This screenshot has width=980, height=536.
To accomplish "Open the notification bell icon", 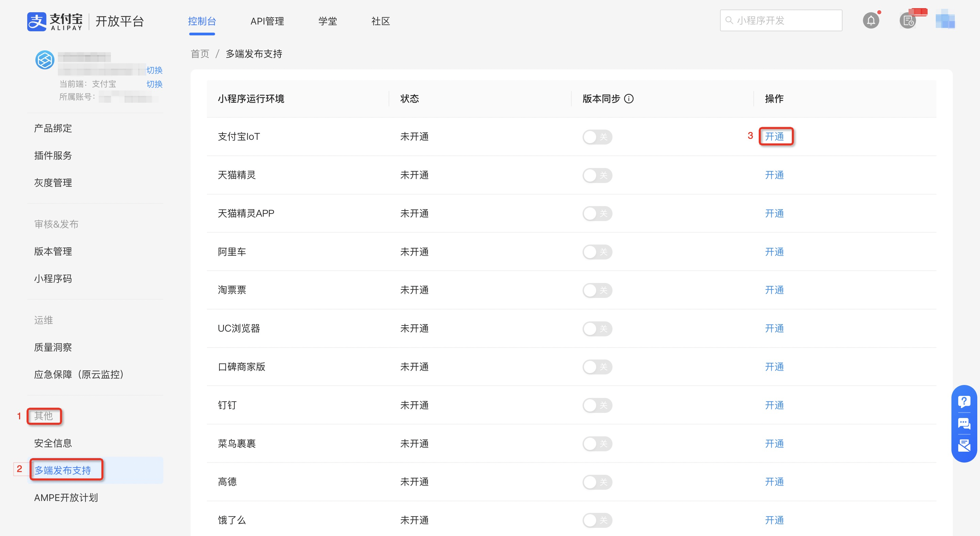I will click(x=871, y=20).
